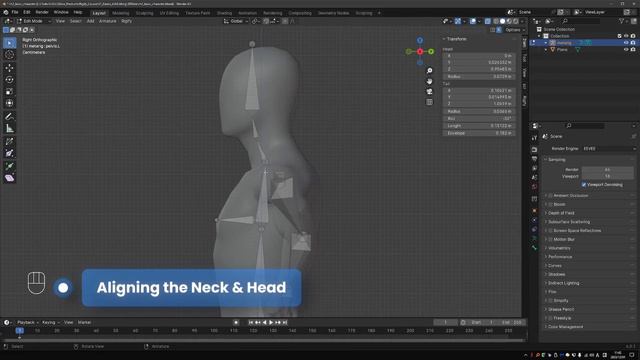Viewport: 640px width, 360px height.
Task: Enable Ambient Occlusion checkbox
Action: pos(550,196)
